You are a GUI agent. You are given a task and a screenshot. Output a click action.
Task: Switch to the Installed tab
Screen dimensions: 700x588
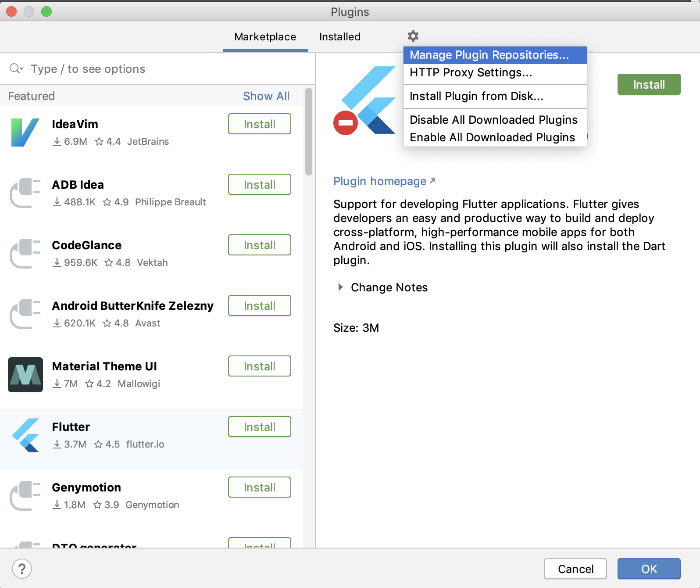point(340,37)
